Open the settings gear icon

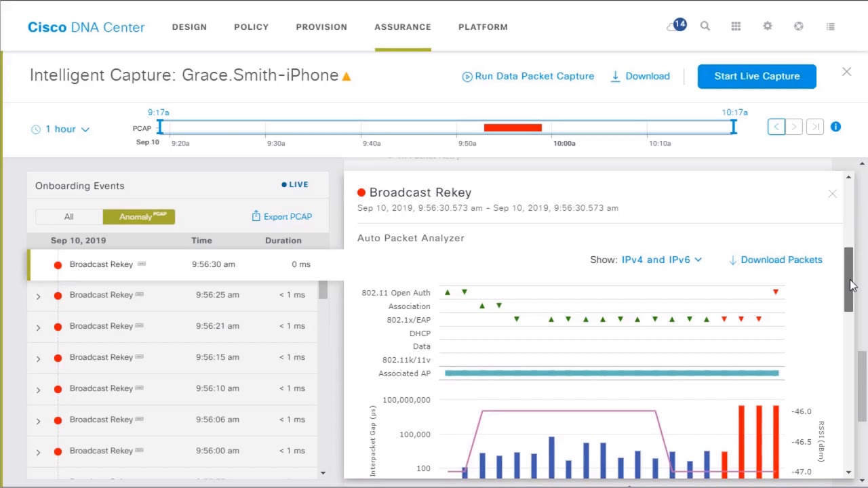(767, 26)
